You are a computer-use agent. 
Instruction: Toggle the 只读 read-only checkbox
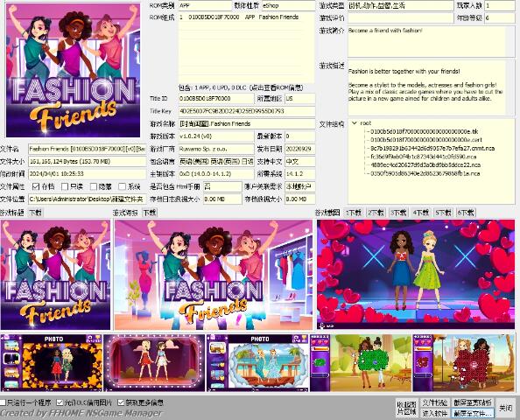[65, 186]
